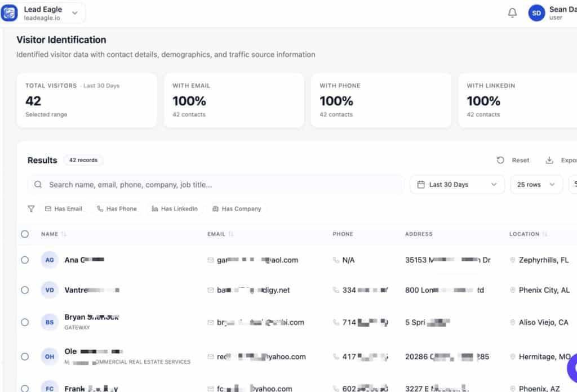Viewport: 577px width, 392px height.
Task: Sort by the Email column arrows
Action: pos(230,234)
